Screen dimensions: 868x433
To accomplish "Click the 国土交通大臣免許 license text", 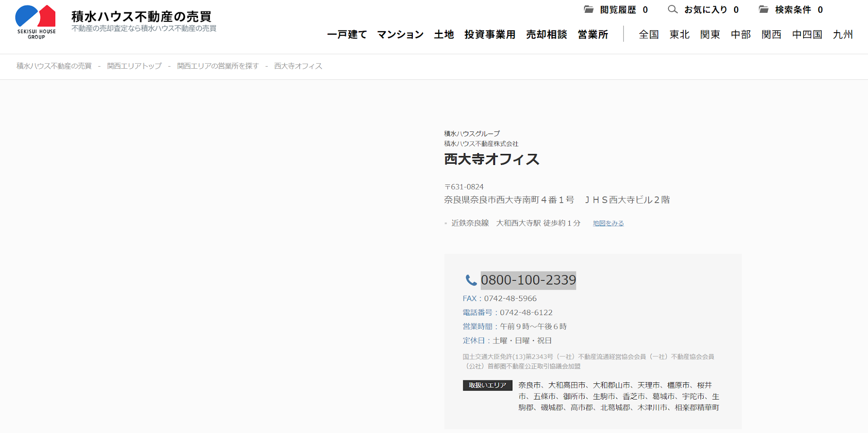I will point(588,361).
